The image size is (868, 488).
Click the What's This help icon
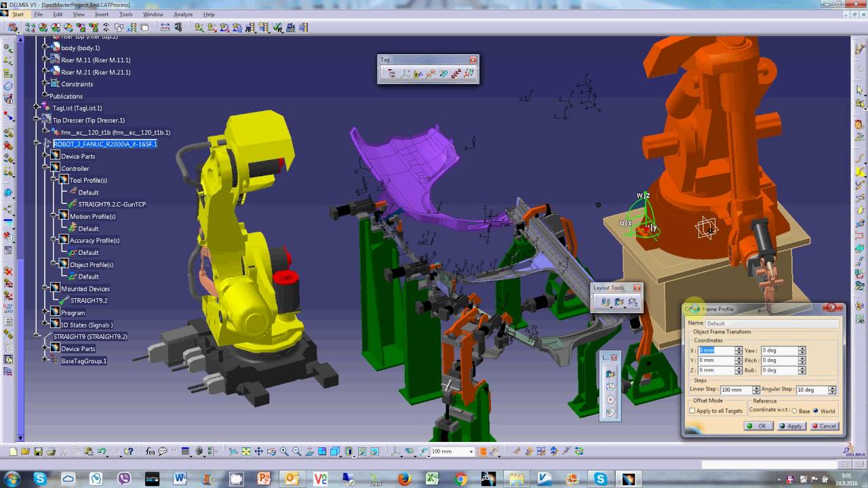pos(129,451)
